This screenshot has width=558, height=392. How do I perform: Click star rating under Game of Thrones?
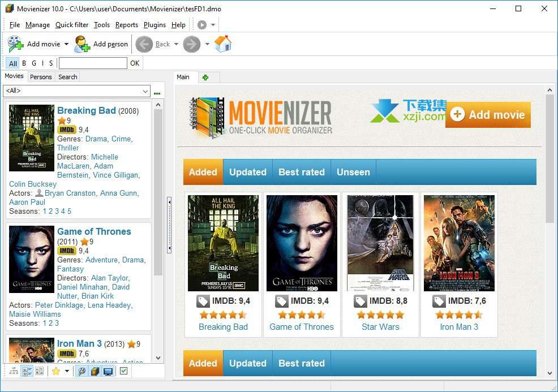click(x=302, y=315)
